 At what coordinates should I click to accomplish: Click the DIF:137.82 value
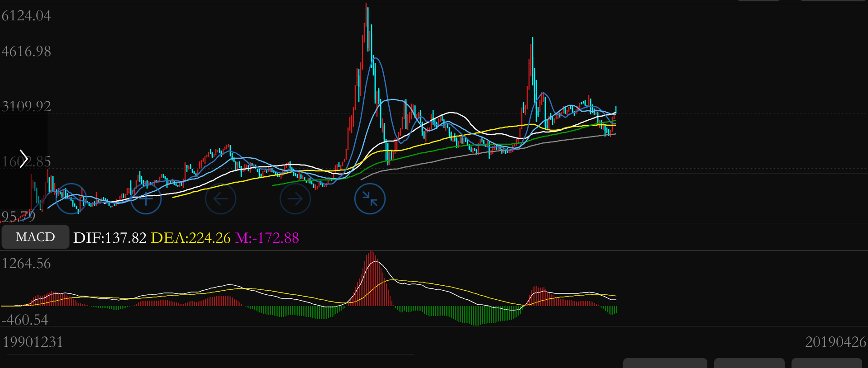(110, 238)
